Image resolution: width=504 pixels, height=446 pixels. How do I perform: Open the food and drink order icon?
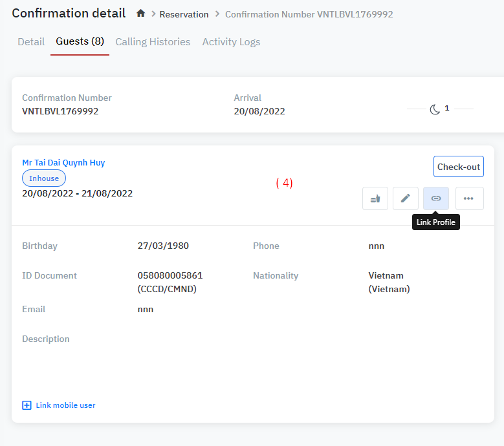pos(375,198)
